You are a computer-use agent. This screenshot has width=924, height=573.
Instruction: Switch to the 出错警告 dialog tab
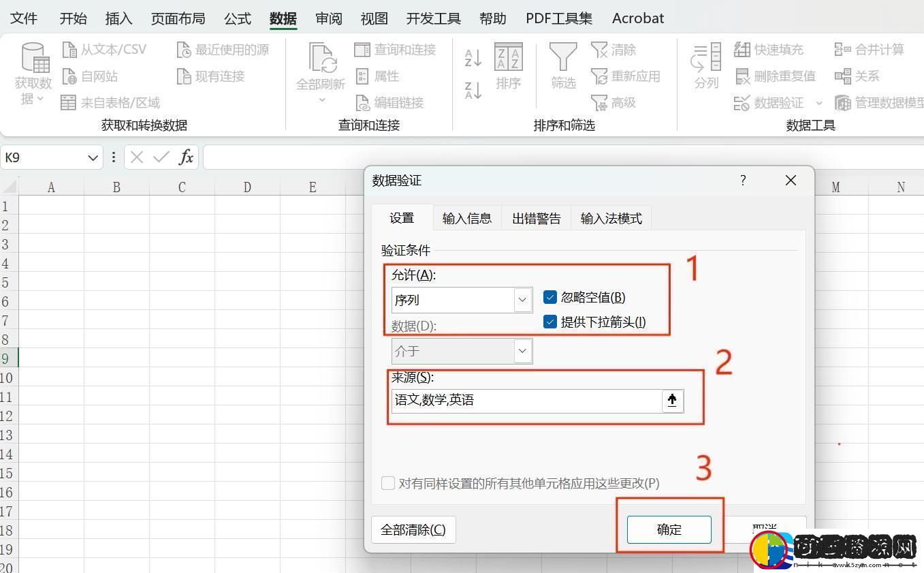[537, 218]
